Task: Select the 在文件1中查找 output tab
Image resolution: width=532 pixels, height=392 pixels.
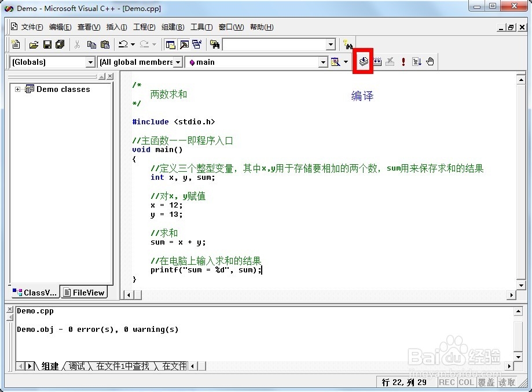Action: (123, 366)
